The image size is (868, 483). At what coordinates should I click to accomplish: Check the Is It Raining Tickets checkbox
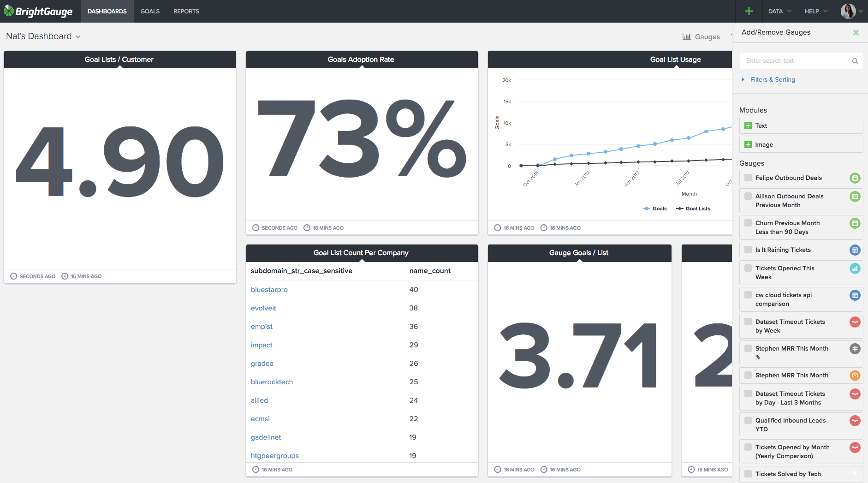[748, 250]
